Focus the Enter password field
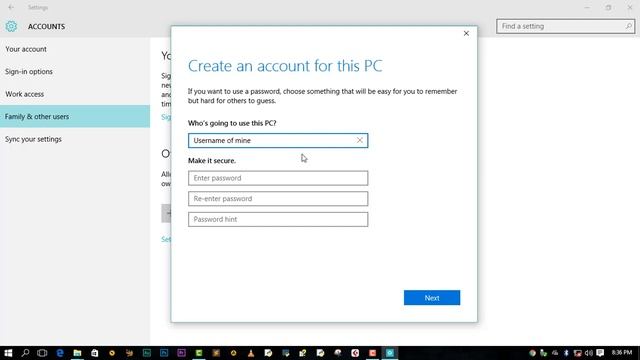640x360 pixels. pos(278,178)
